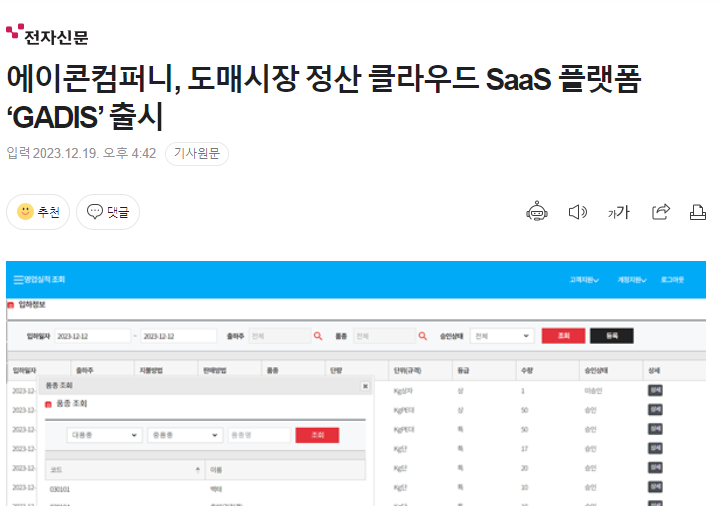The image size is (720, 506).
Task: Open the 기사원문 original article link
Action: pos(197,154)
